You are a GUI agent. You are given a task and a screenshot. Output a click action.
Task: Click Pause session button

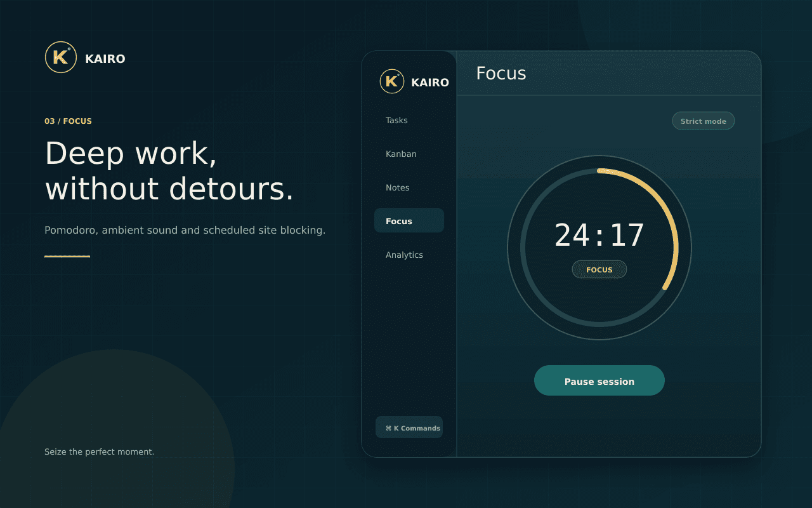click(599, 381)
